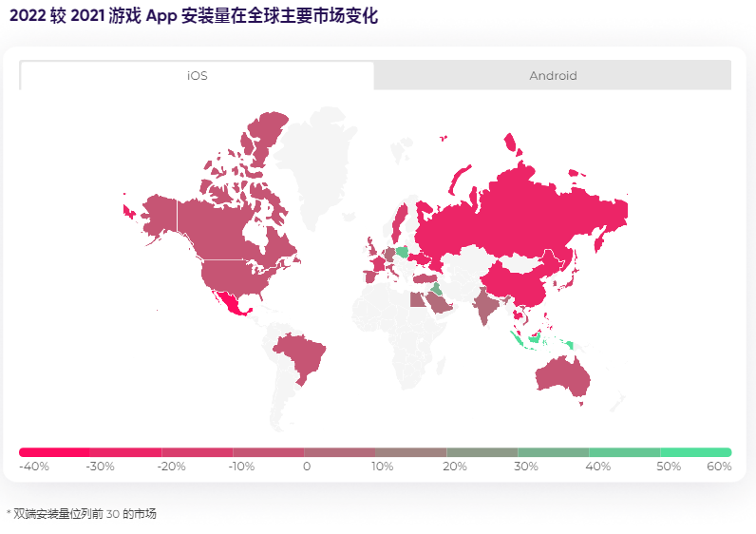Select Saudi Arabia on the map

coord(438,303)
